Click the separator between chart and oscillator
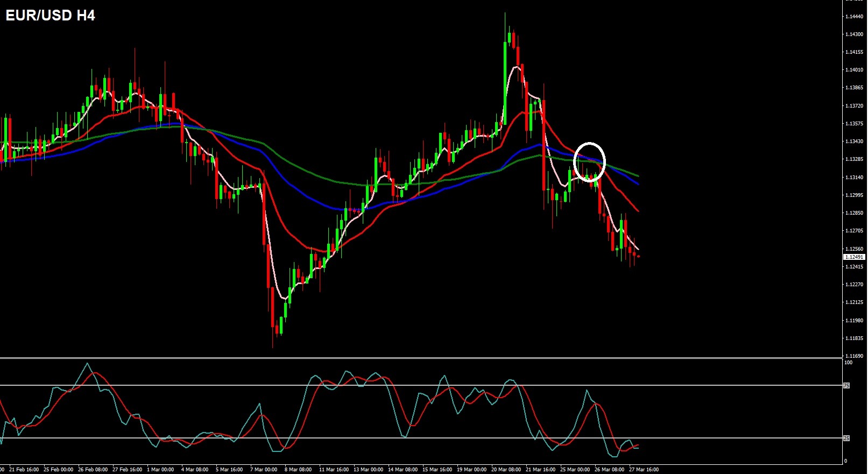This screenshot has width=868, height=474. [x=420, y=358]
